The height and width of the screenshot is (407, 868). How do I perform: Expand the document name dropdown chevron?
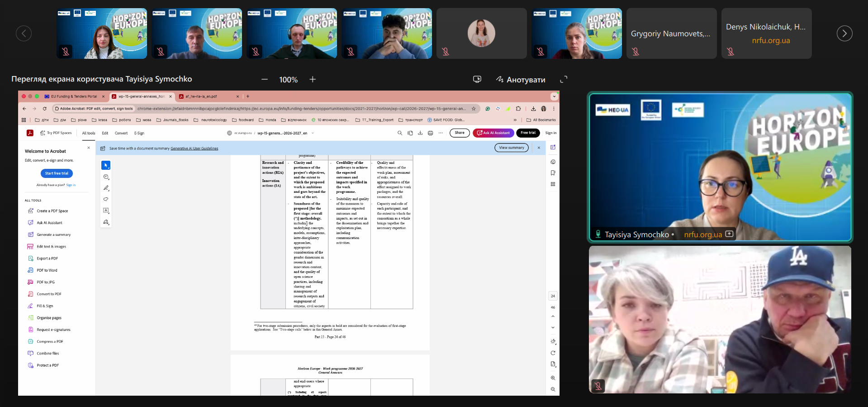pyautogui.click(x=313, y=133)
